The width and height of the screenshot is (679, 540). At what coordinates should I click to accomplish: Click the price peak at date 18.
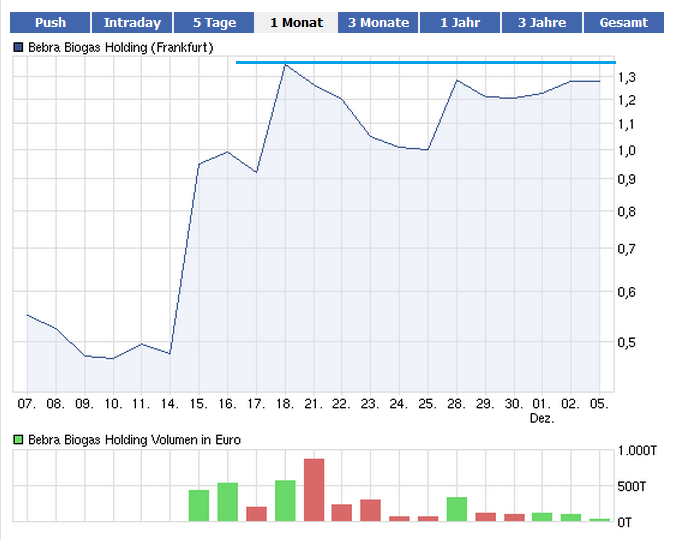285,65
